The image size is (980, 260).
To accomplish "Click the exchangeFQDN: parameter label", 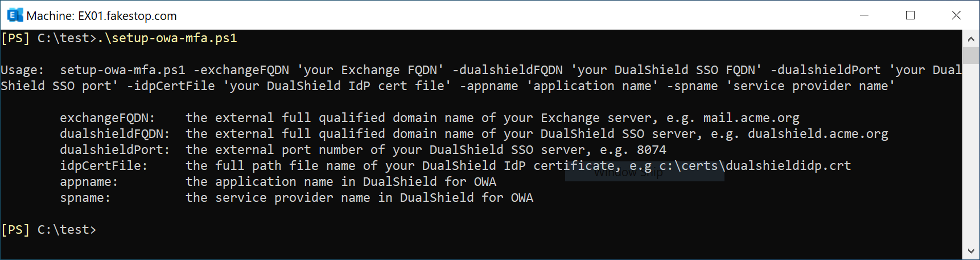I will point(107,118).
